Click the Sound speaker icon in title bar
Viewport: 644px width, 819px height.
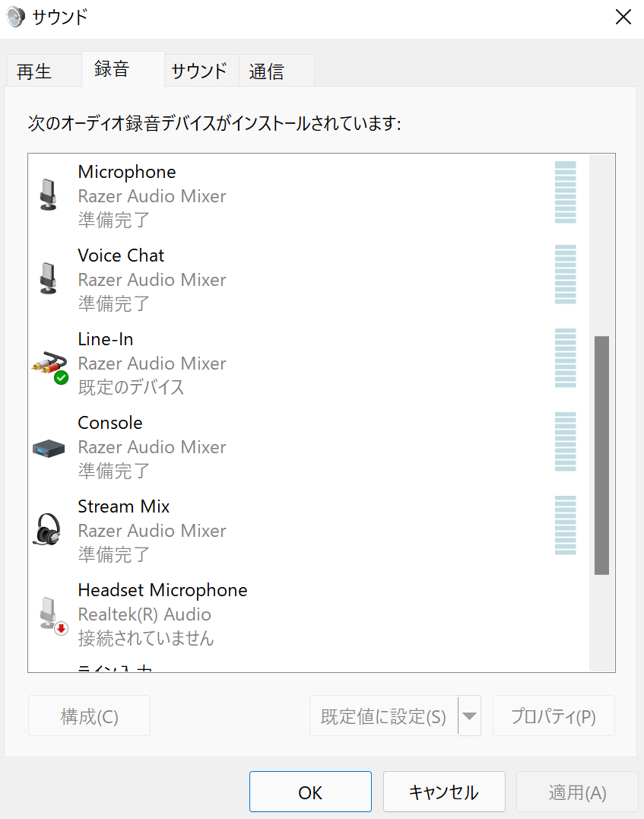click(x=16, y=17)
